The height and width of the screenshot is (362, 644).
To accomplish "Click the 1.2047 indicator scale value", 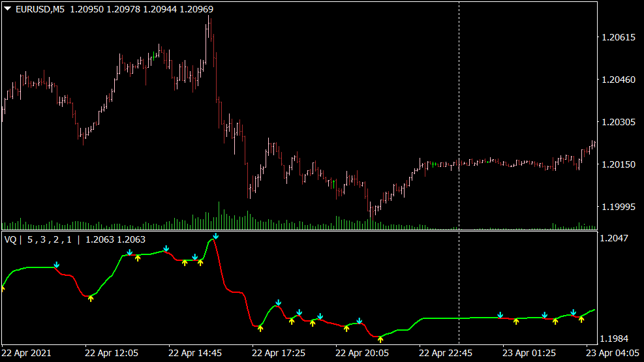I will pos(614,238).
